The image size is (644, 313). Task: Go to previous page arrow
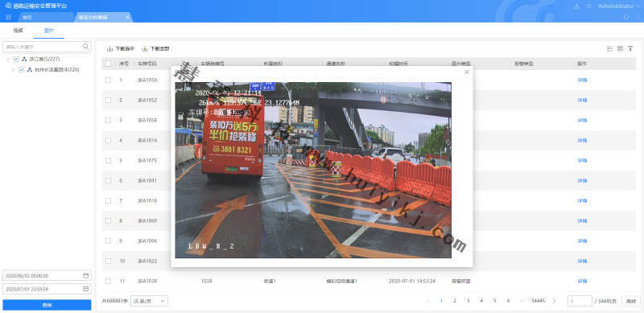(428, 301)
